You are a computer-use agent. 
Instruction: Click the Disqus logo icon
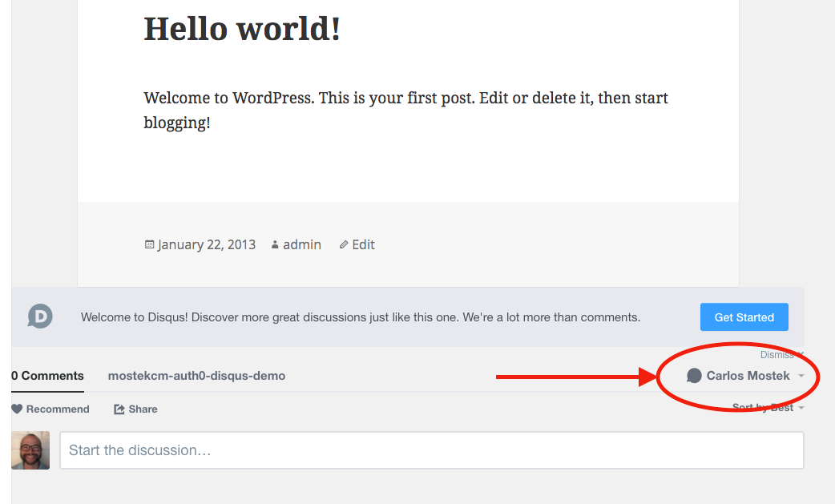(x=40, y=317)
